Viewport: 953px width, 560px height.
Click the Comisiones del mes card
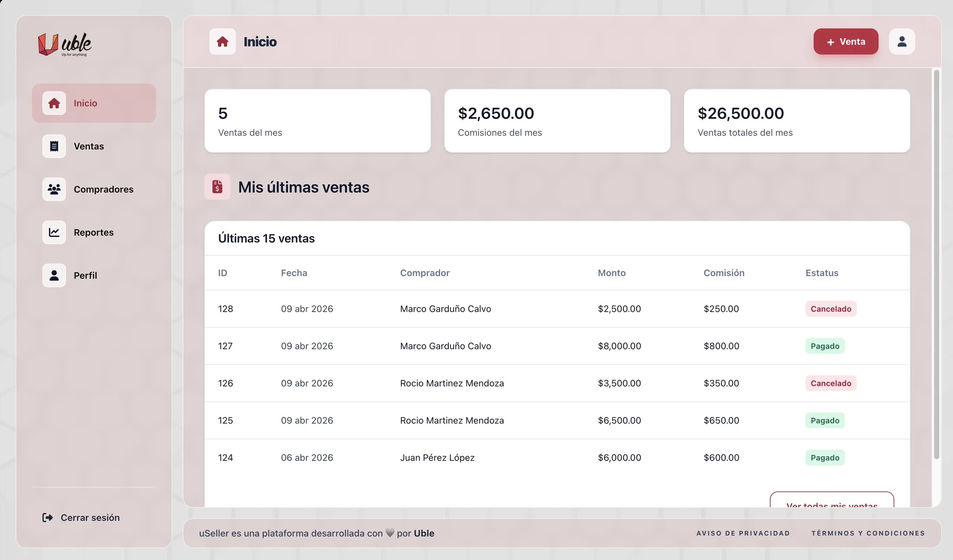[557, 121]
